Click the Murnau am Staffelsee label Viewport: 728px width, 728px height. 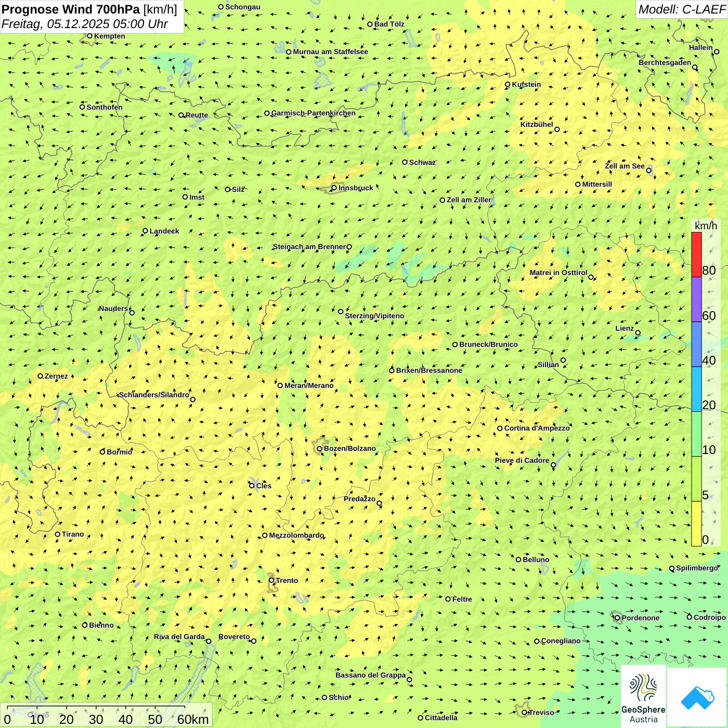coord(330,51)
